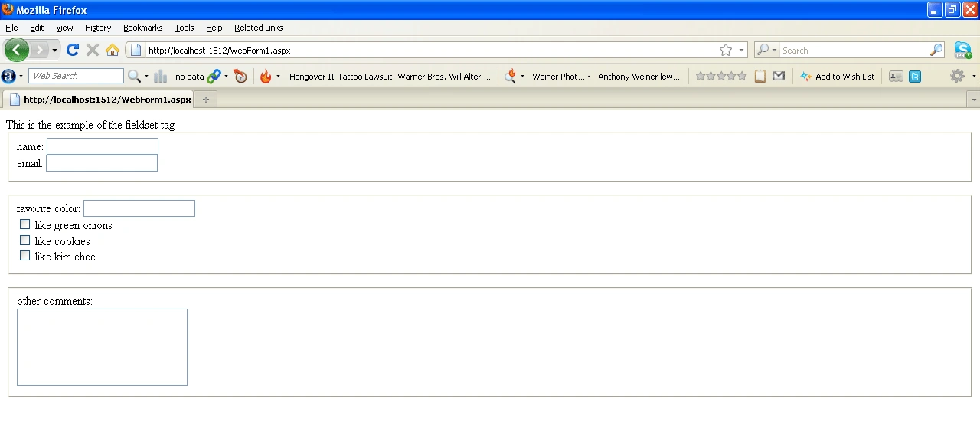The width and height of the screenshot is (980, 422).
Task: Bookmark this page with the star icon
Action: [726, 51]
